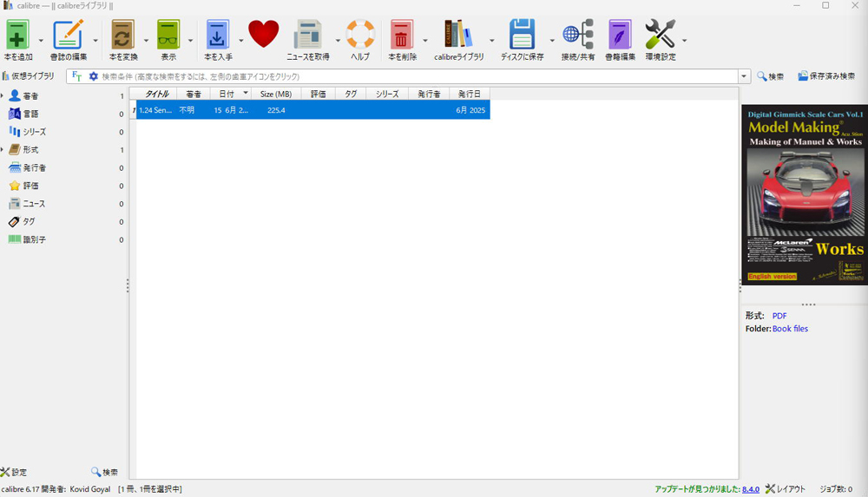This screenshot has width=868, height=497.
Task: Open Edit metadata (書誌の編集) tool
Action: pos(68,36)
